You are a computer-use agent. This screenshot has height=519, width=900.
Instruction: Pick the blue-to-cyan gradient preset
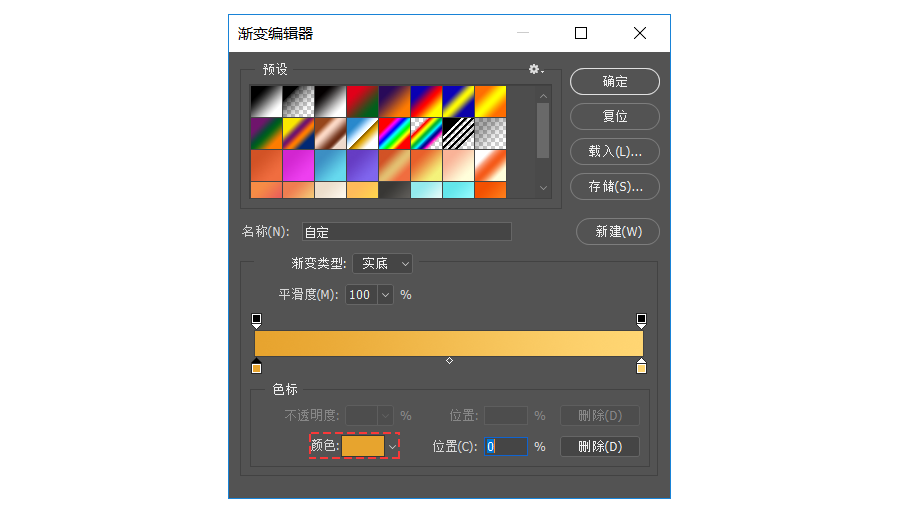tap(331, 165)
